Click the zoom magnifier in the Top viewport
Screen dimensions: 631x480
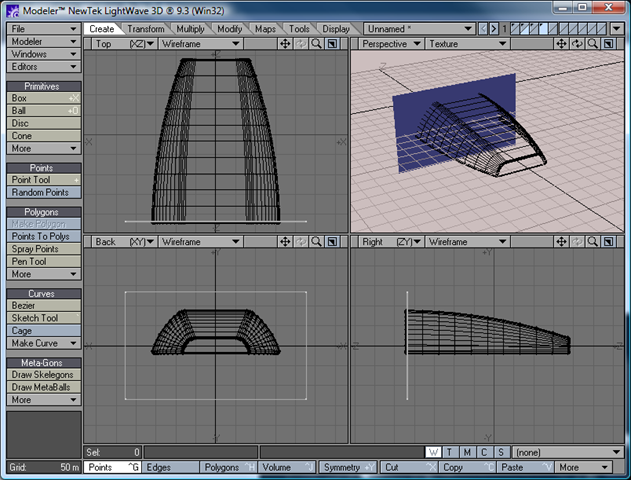coord(316,44)
